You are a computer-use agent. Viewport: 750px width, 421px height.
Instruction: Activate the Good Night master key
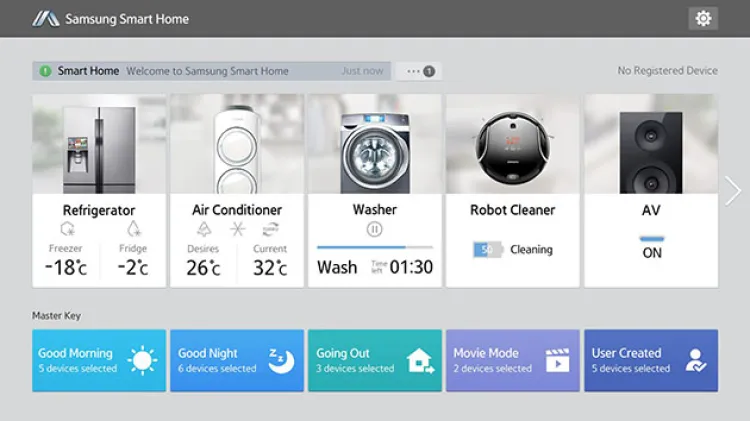[x=237, y=360]
